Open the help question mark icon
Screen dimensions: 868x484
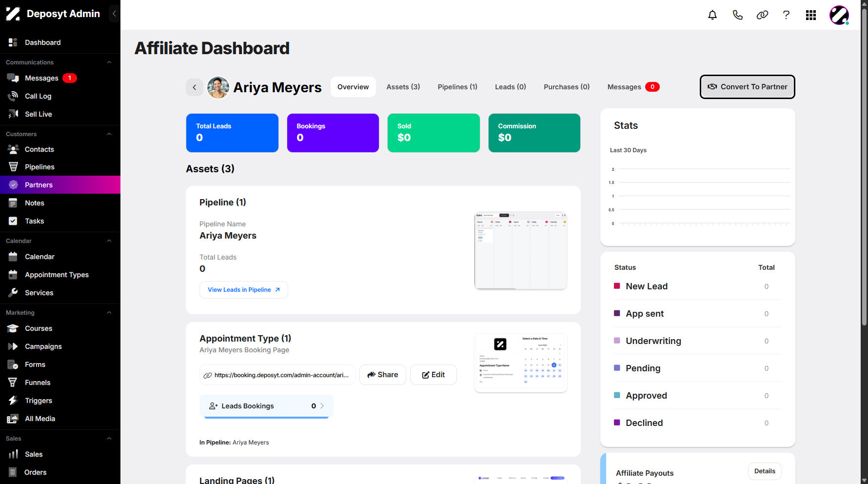pyautogui.click(x=786, y=15)
